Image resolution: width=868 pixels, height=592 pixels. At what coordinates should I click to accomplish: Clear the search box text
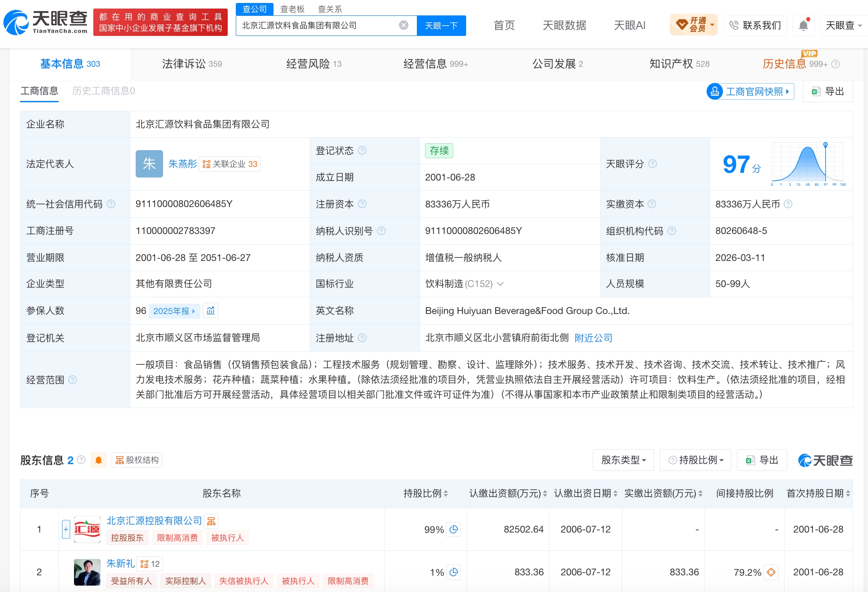click(x=403, y=25)
